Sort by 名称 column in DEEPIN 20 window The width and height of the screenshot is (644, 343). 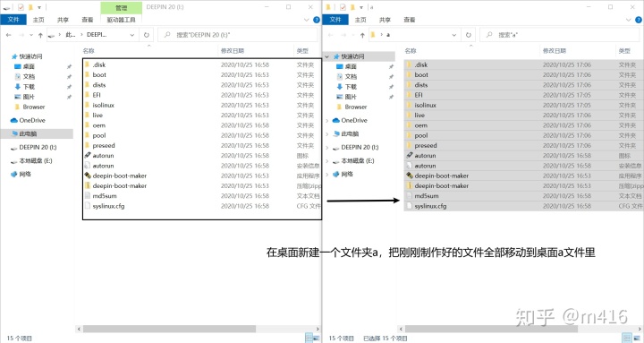point(89,51)
